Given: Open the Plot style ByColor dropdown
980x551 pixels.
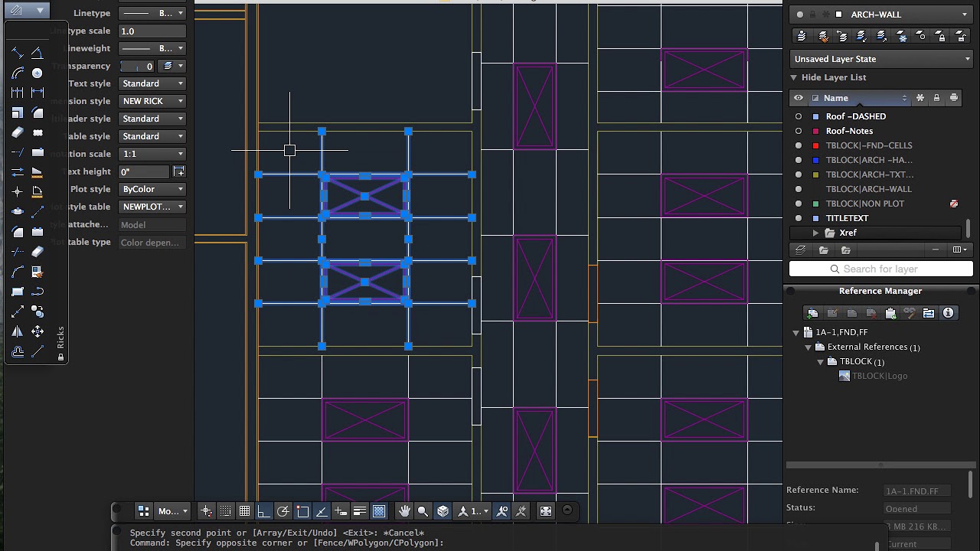Looking at the screenshot, I should tap(153, 189).
